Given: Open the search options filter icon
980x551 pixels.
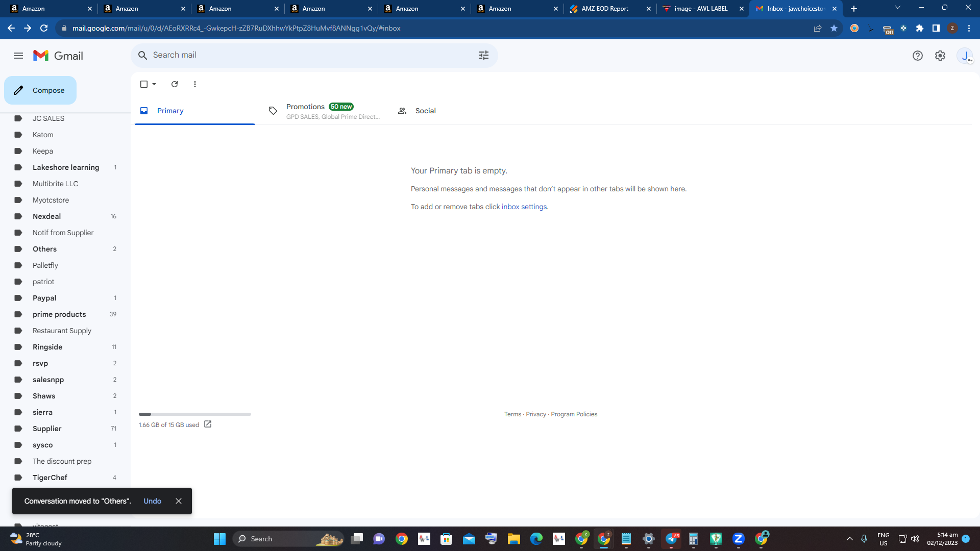Looking at the screenshot, I should click(484, 55).
